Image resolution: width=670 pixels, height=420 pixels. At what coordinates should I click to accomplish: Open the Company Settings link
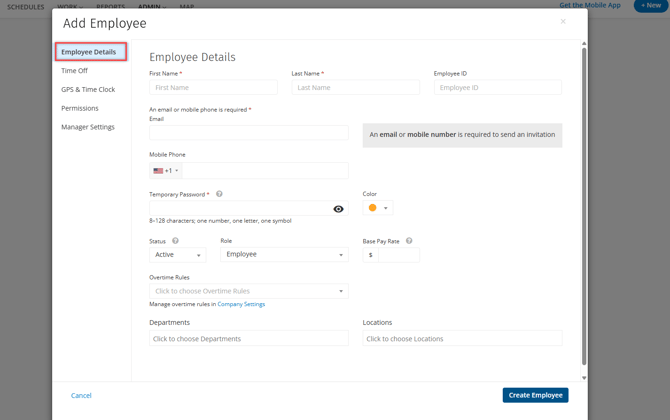click(x=241, y=304)
